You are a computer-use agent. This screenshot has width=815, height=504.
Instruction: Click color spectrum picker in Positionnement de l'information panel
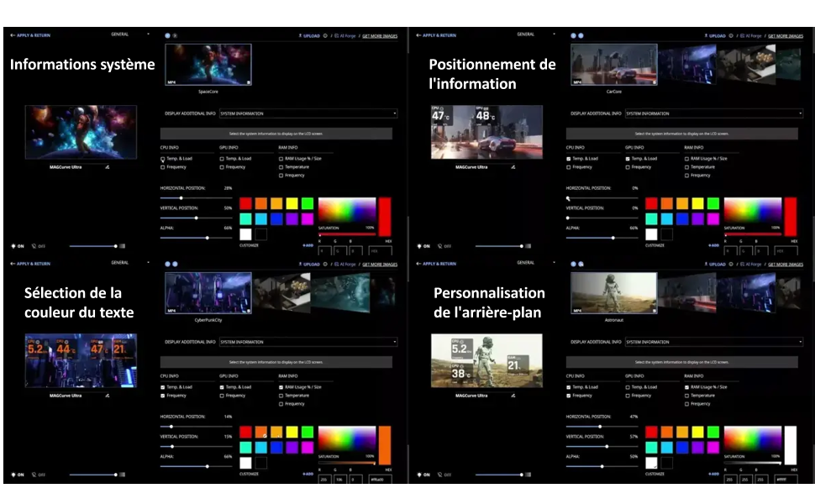pos(753,210)
